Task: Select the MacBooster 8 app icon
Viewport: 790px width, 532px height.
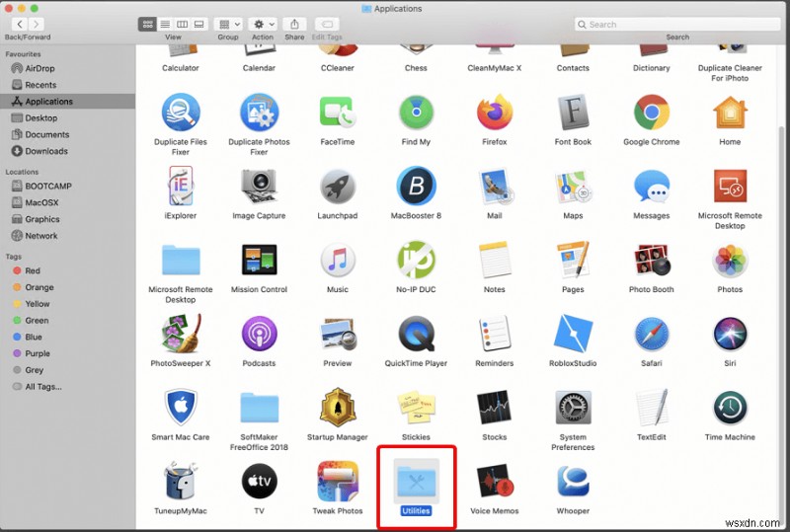Action: click(x=416, y=187)
